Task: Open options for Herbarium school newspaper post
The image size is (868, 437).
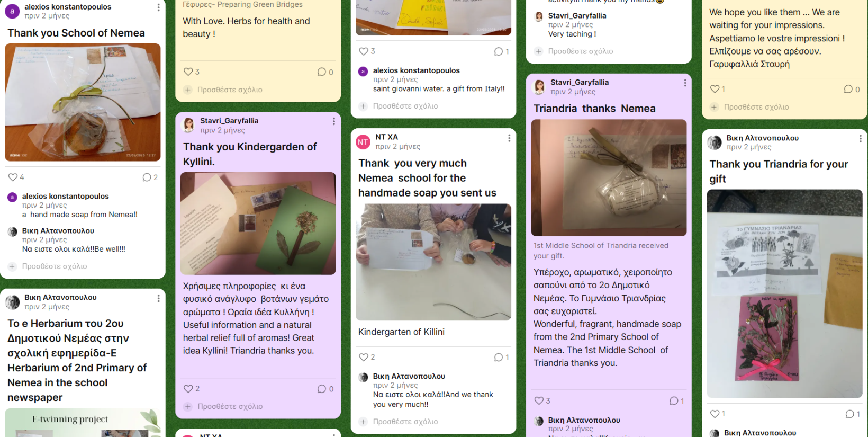Action: point(158,298)
